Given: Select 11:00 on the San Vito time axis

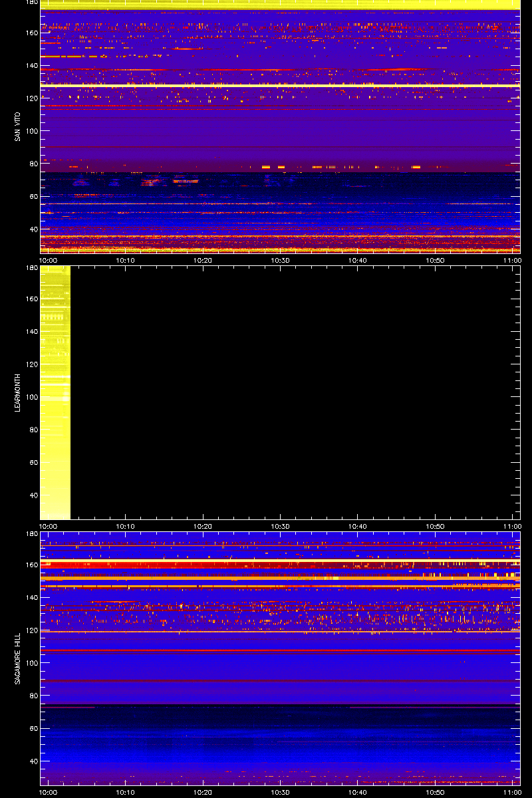Looking at the screenshot, I should 512,260.
